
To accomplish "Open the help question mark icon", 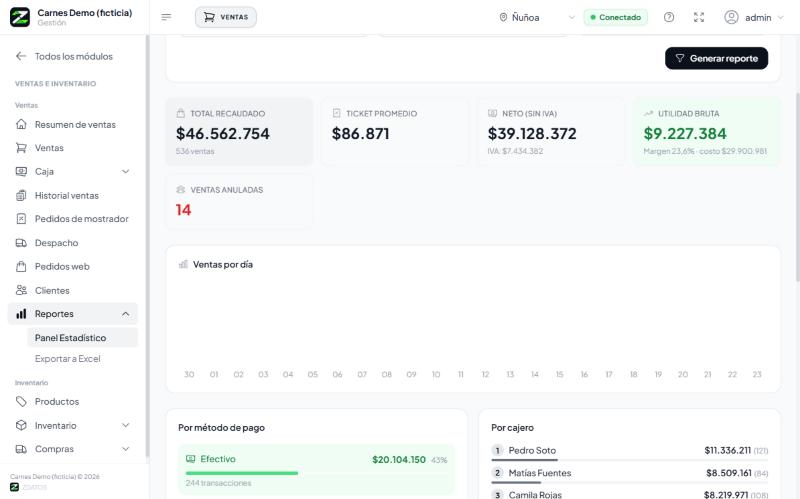I will 669,17.
